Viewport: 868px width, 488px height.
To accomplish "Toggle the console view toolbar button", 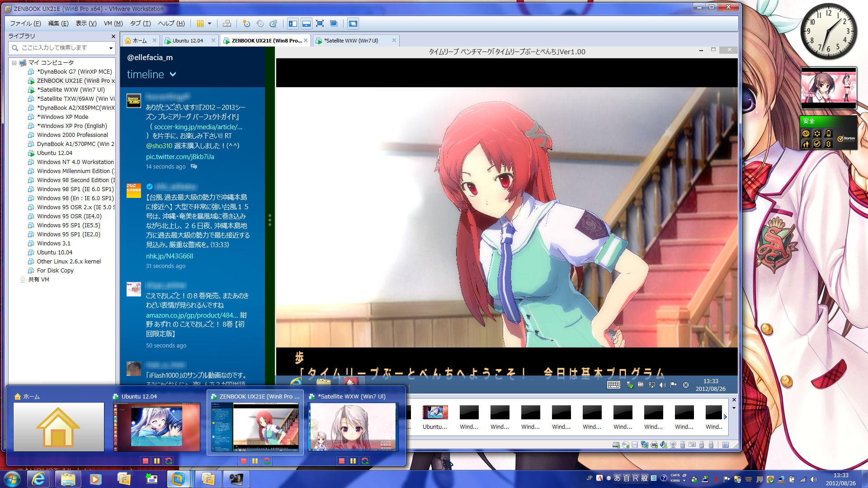I will click(x=353, y=23).
